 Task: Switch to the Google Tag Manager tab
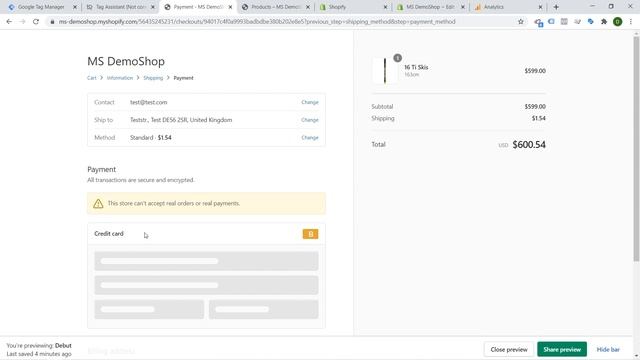[x=41, y=7]
